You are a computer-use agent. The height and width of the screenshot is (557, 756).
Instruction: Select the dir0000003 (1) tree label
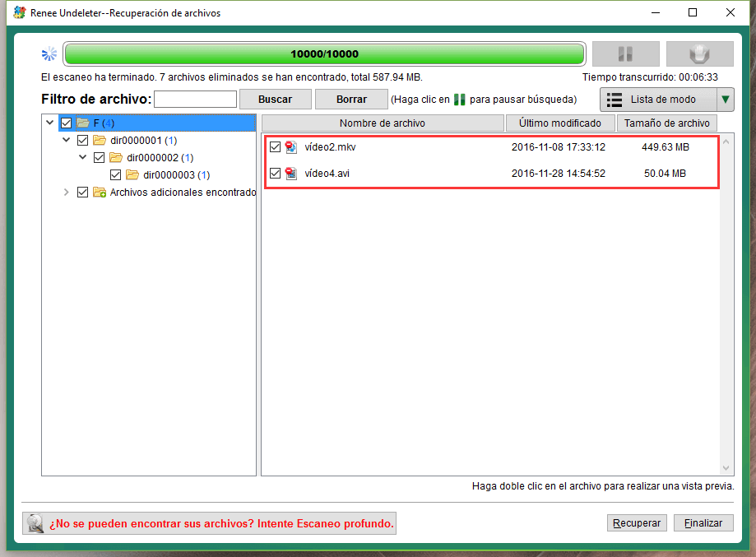[177, 175]
